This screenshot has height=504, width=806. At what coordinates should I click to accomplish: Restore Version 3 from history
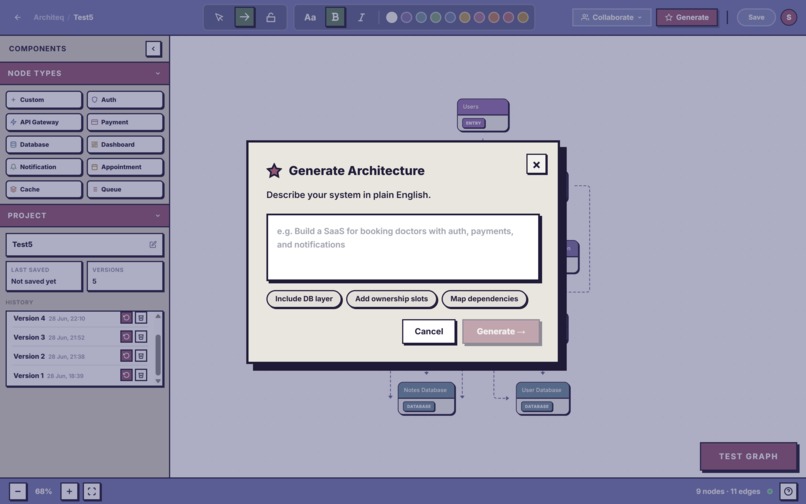click(x=126, y=337)
